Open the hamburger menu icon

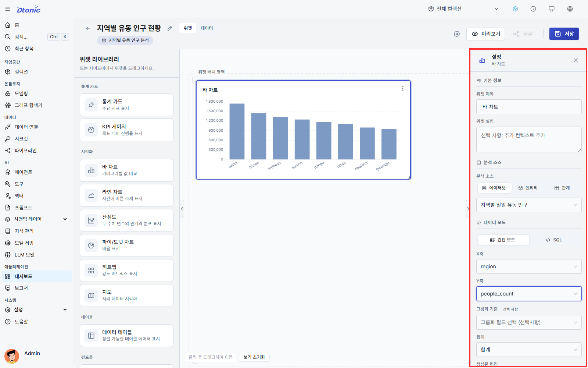[x=8, y=9]
